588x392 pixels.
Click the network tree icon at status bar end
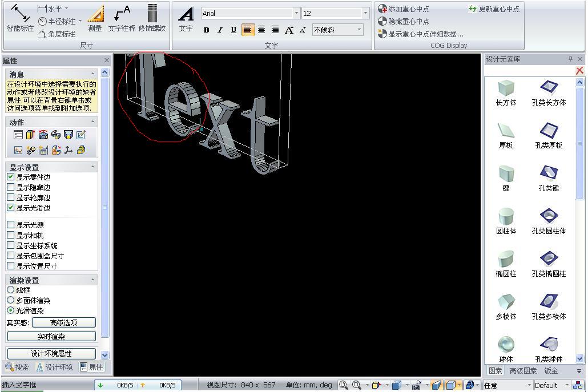[x=578, y=385]
